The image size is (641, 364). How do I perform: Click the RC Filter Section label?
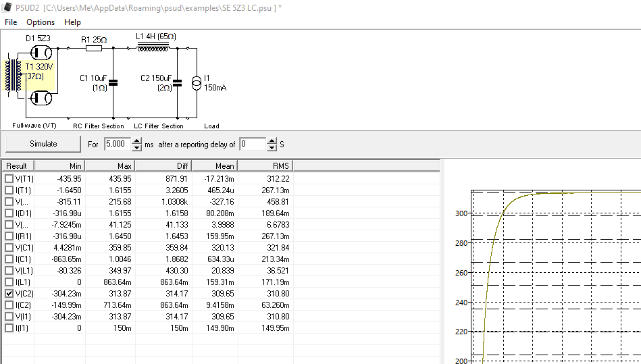[x=98, y=126]
